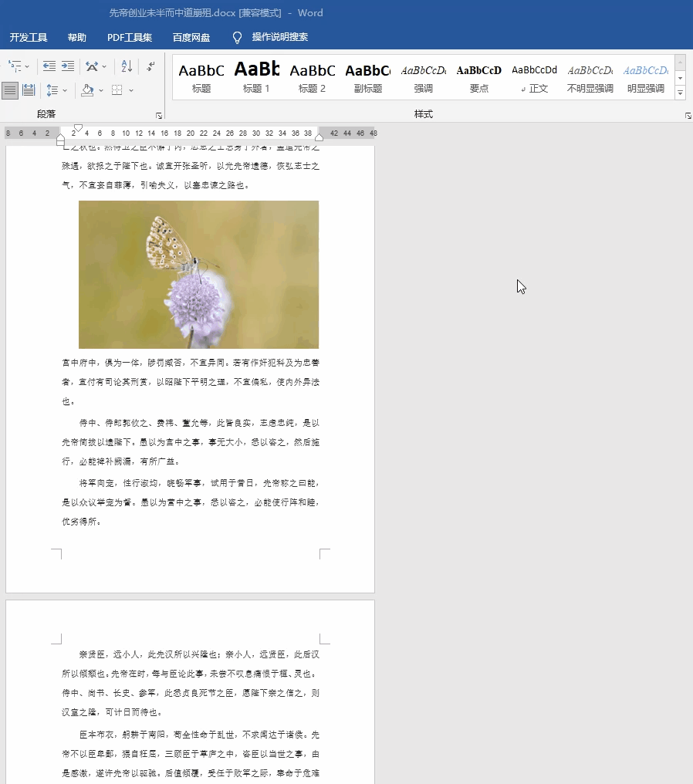The height and width of the screenshot is (784, 693).
Task: Click the right indent ruler marker
Action: pos(319,137)
